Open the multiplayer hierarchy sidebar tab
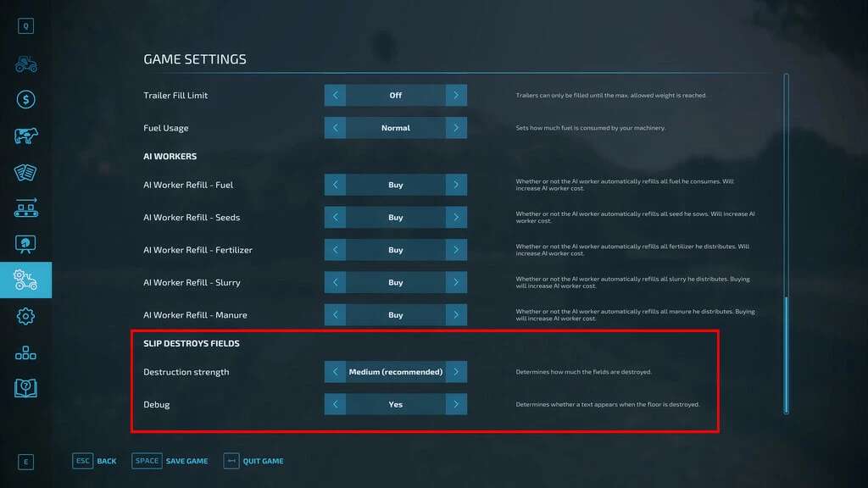Viewport: 868px width, 488px height. [25, 352]
